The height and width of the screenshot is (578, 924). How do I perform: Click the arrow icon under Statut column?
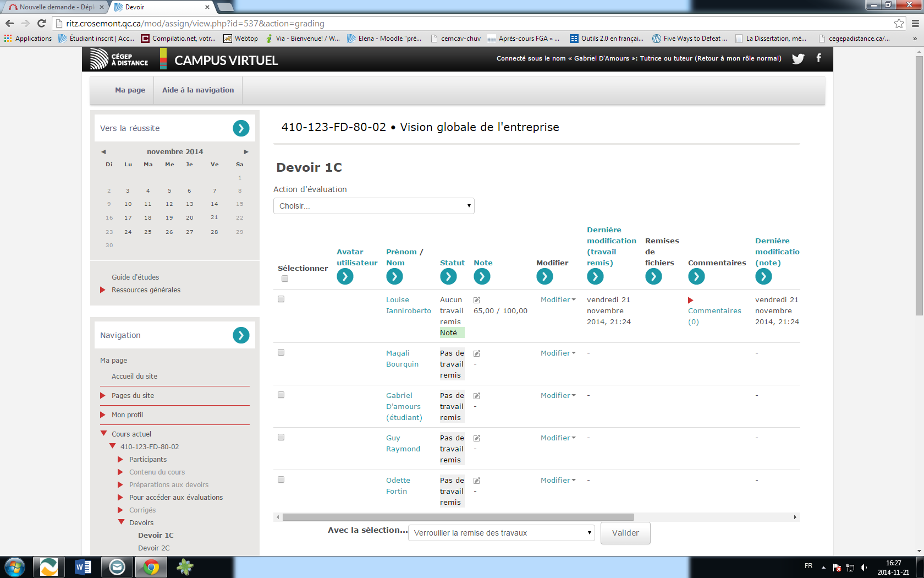(x=448, y=276)
